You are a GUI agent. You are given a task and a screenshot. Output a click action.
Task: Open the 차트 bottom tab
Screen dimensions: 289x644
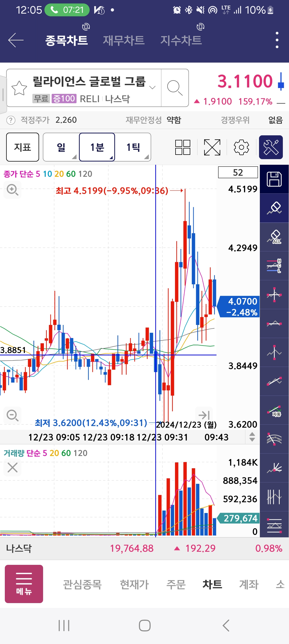click(212, 584)
